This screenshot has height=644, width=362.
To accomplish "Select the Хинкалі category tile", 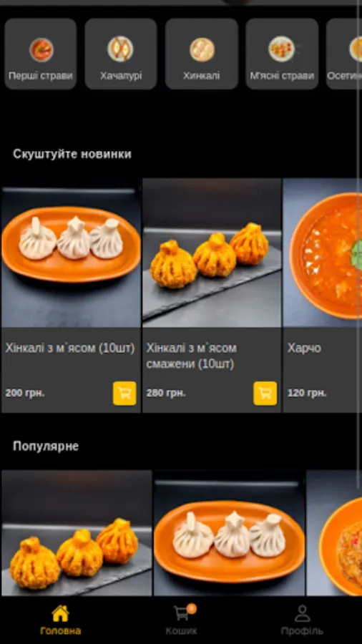I will [x=202, y=54].
